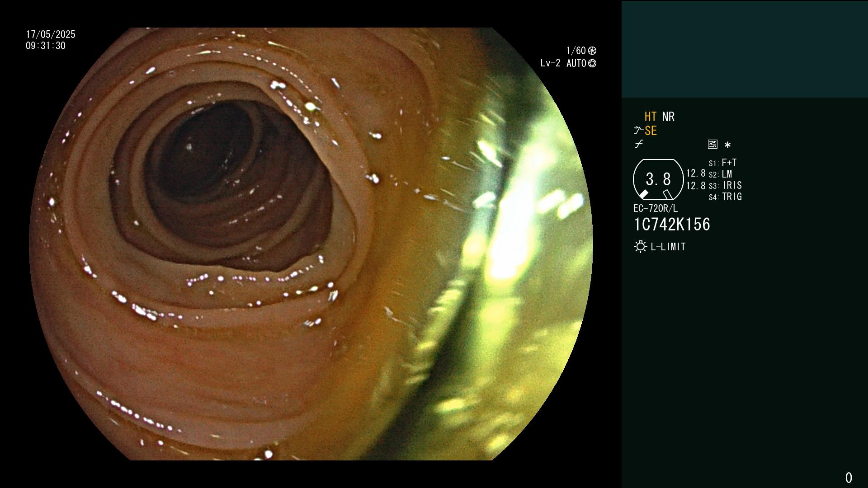Click the EC-720R/L scope model label

656,208
